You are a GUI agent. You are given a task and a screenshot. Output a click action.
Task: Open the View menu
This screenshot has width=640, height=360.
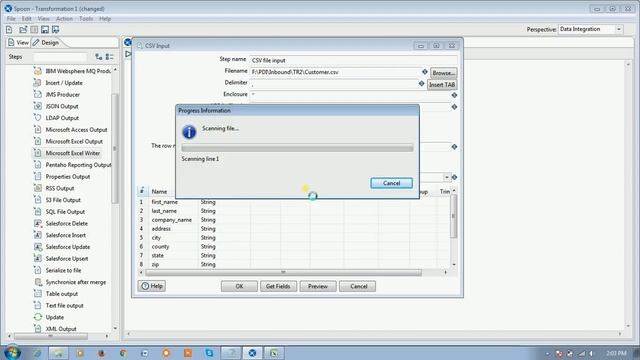click(x=43, y=19)
